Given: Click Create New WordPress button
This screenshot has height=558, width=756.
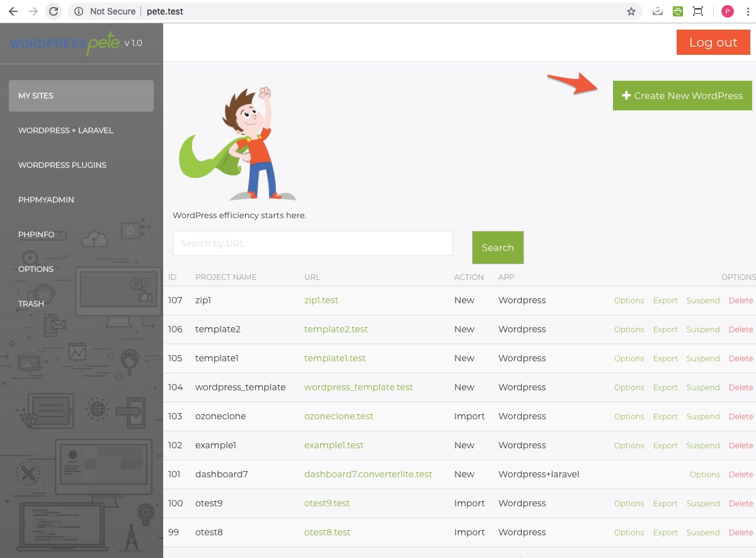Looking at the screenshot, I should [x=682, y=95].
